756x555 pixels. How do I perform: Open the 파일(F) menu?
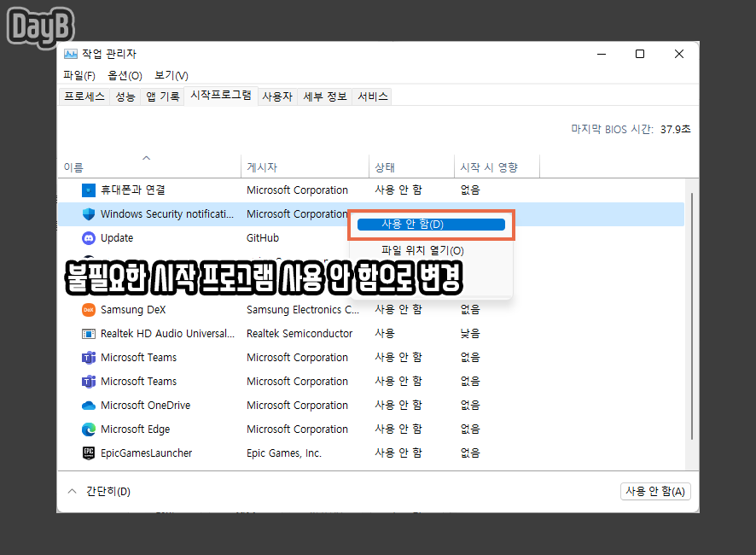pyautogui.click(x=79, y=76)
